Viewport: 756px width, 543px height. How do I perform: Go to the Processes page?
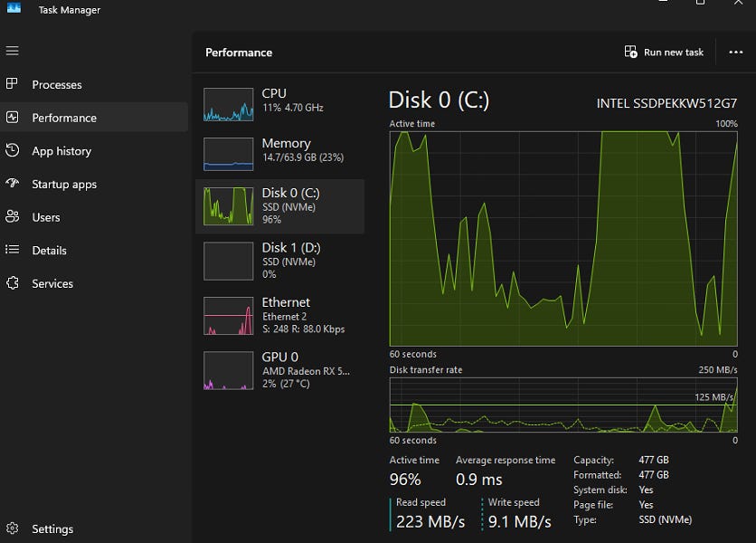57,84
